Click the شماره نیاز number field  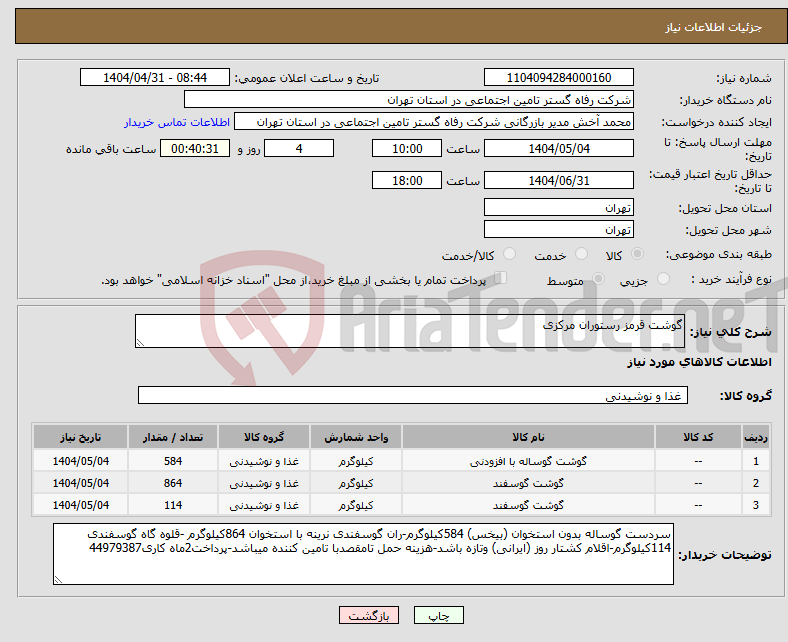click(558, 78)
